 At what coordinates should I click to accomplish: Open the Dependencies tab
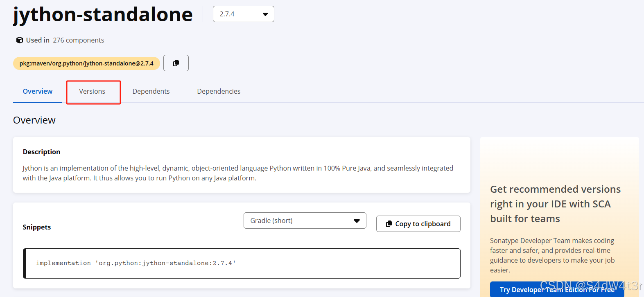219,91
